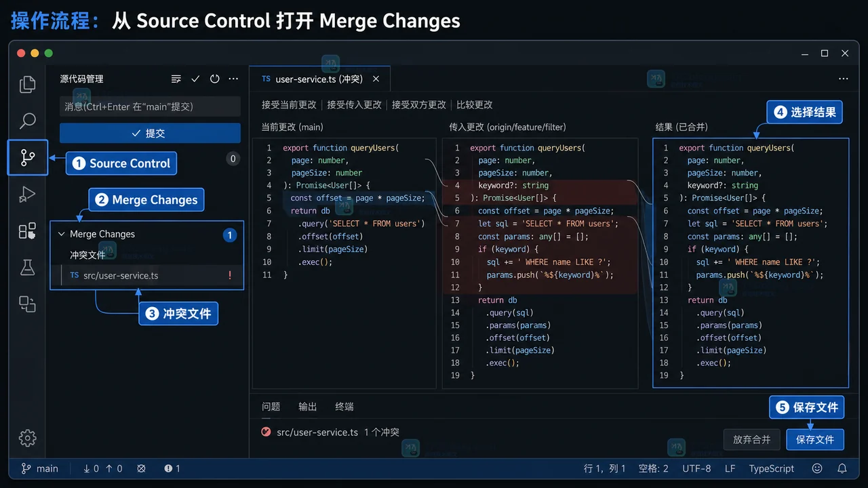
Task: Click the warnings count 1 in status bar
Action: (x=172, y=468)
